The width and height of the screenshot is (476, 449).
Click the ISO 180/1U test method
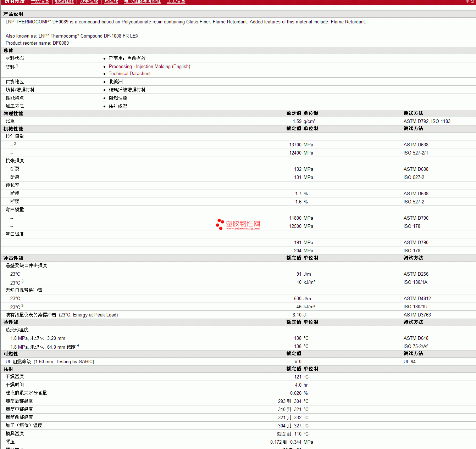point(415,307)
